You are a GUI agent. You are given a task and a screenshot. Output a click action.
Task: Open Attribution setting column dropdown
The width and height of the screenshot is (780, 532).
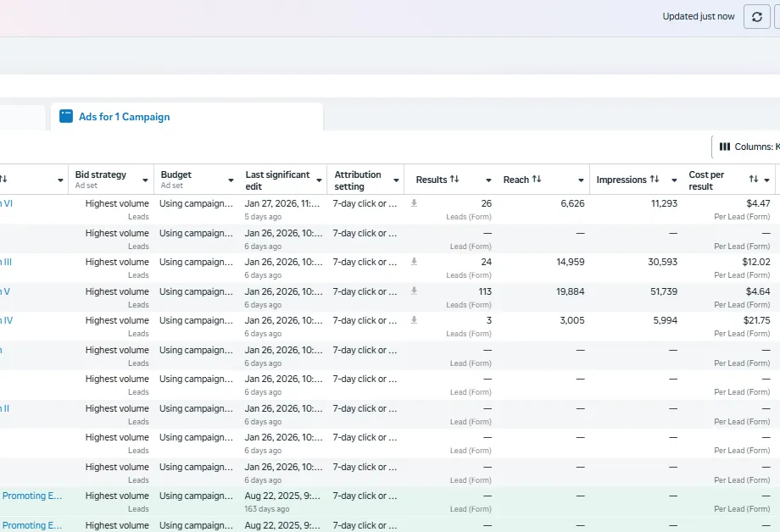(x=396, y=180)
